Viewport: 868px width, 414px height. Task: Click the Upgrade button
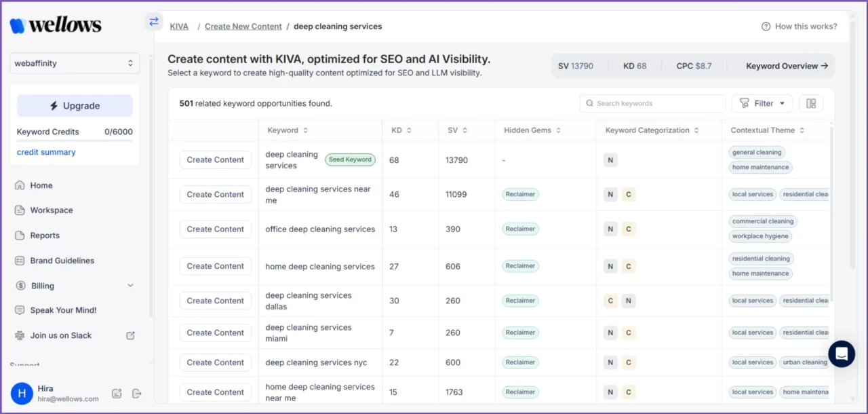(75, 105)
